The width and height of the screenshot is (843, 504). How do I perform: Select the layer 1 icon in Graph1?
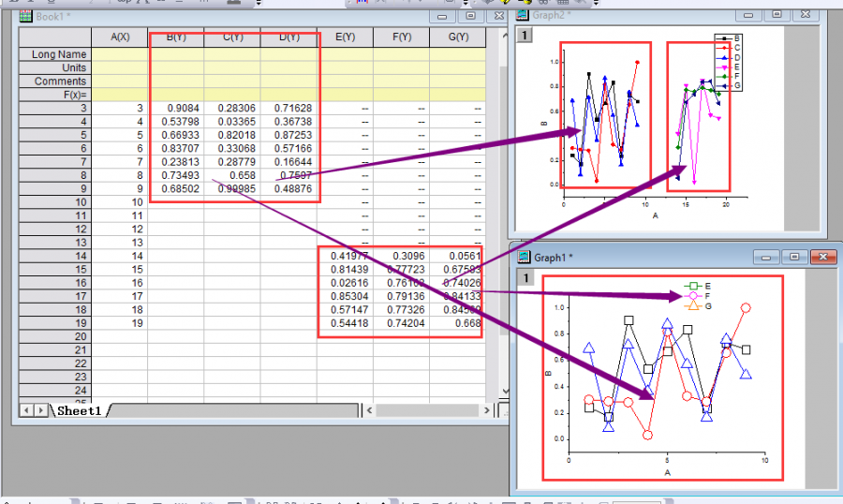pos(525,277)
